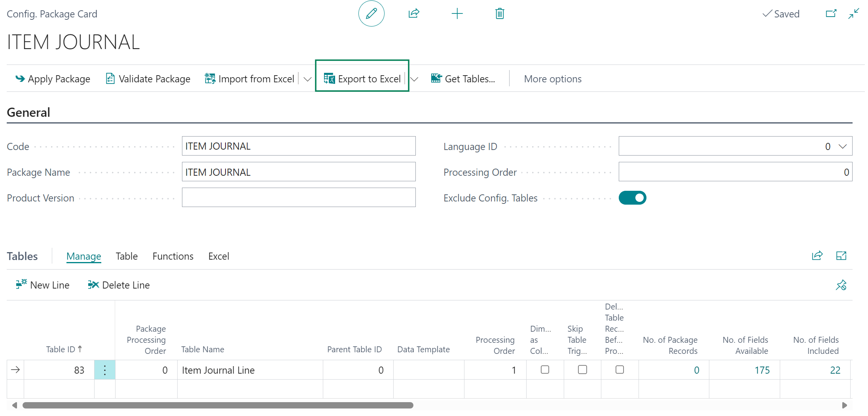Click the plus icon to create new
Screen dimensions: 868x416
pos(457,14)
